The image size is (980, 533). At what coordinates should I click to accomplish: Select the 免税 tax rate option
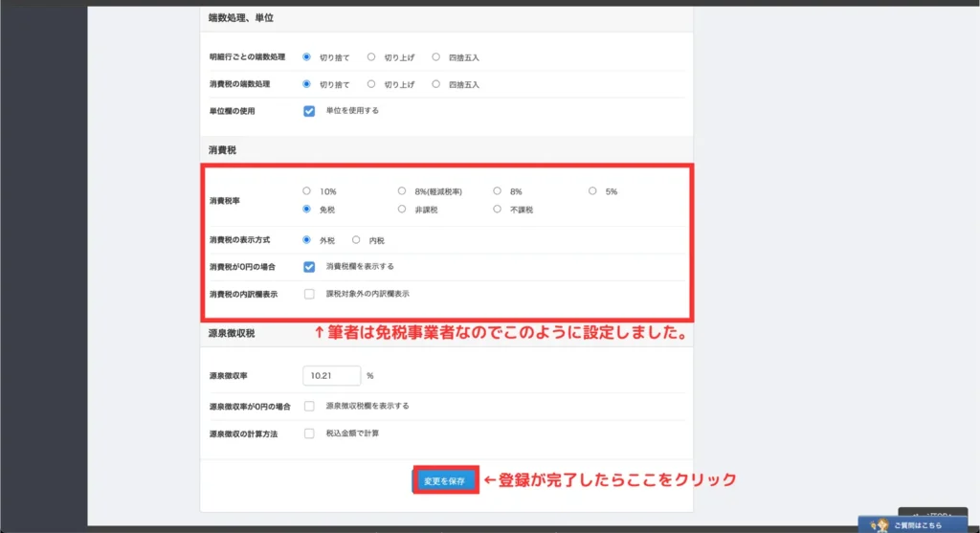pos(307,209)
